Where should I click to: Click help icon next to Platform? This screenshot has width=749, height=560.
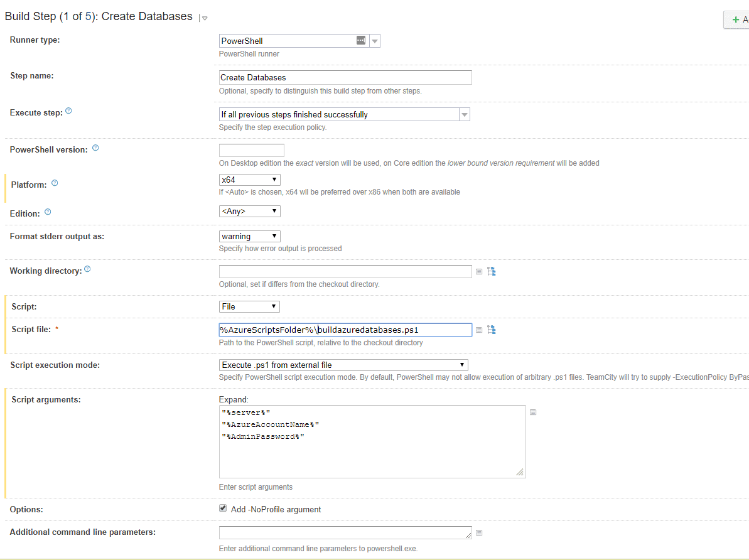click(x=55, y=183)
